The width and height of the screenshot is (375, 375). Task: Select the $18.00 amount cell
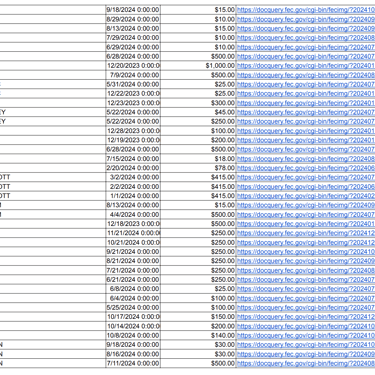[x=198, y=159]
